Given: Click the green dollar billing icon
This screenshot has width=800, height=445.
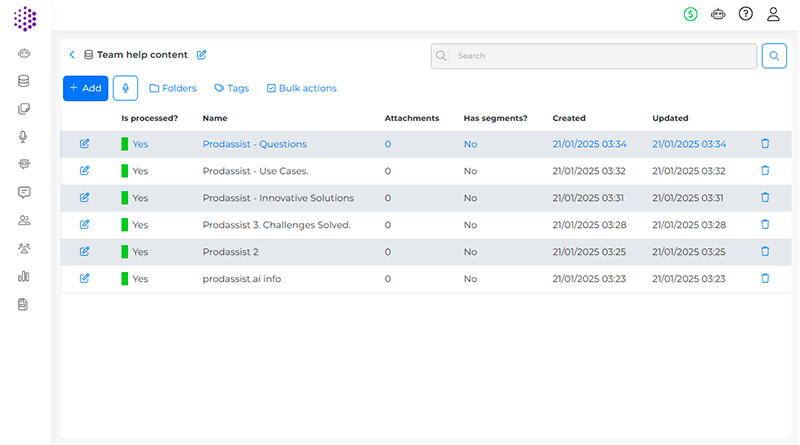Looking at the screenshot, I should [690, 14].
